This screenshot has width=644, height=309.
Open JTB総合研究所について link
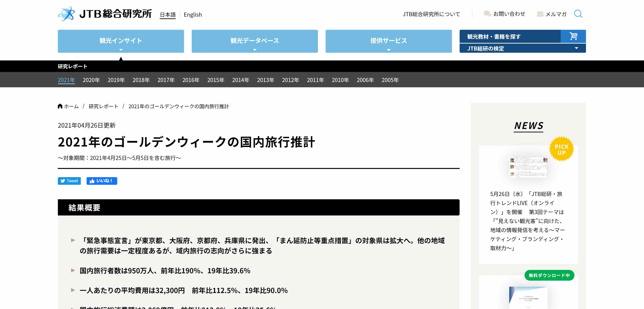(x=431, y=14)
